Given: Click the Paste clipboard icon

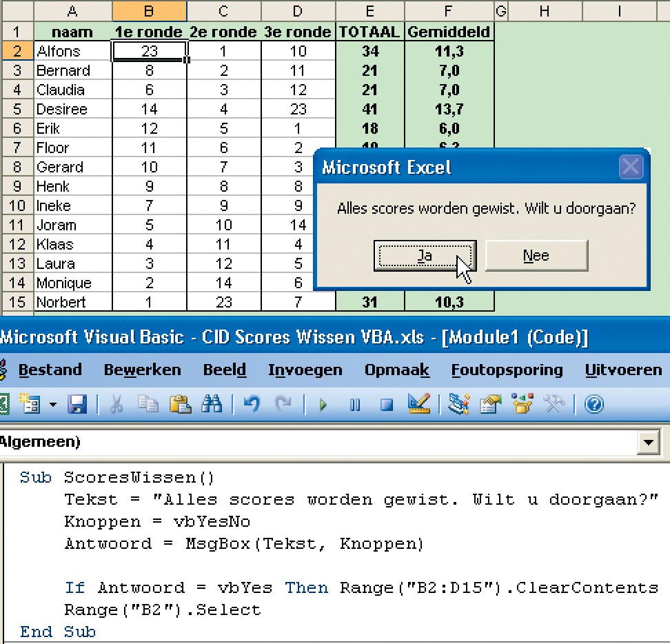Looking at the screenshot, I should coord(180,404).
